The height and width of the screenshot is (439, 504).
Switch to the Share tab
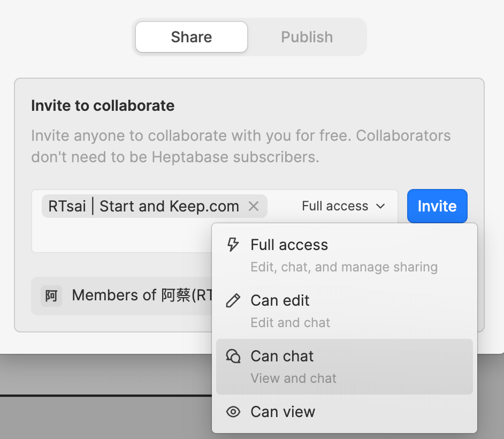(190, 36)
